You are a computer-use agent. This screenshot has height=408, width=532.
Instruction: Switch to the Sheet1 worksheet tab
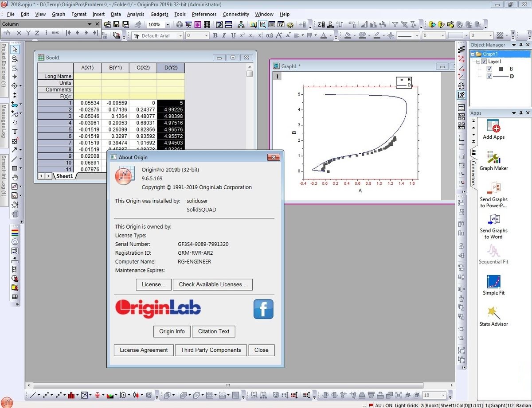tap(64, 176)
